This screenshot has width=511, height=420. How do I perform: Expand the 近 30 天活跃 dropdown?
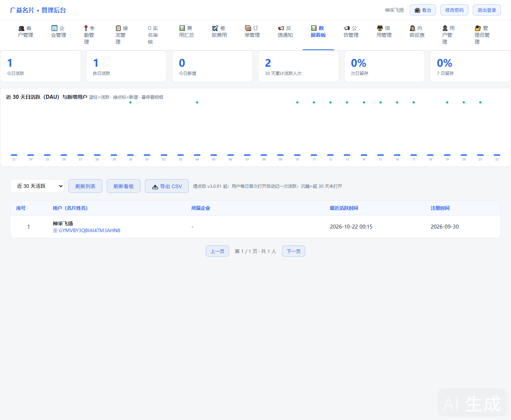37,186
